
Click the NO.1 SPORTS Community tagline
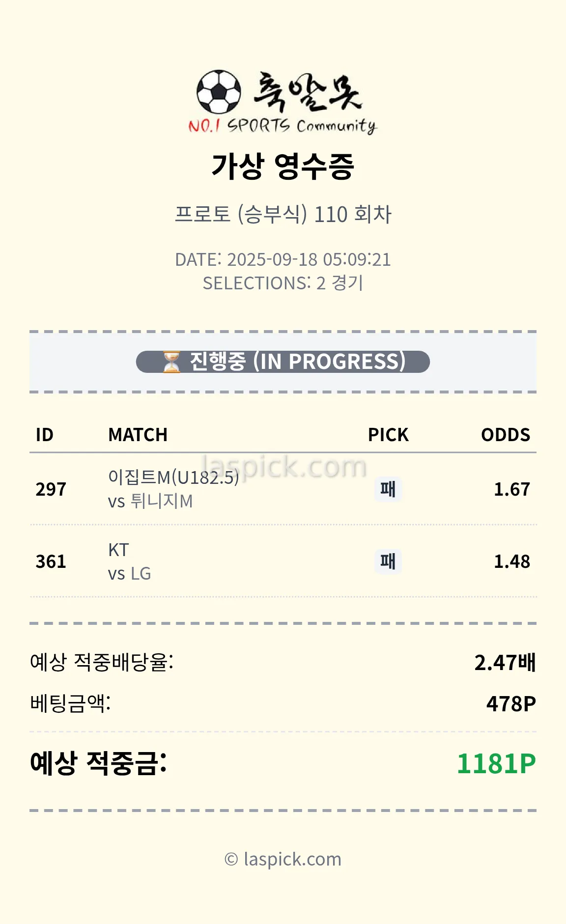click(283, 126)
